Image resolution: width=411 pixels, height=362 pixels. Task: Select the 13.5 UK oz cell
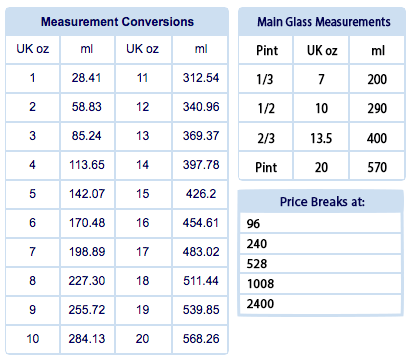[321, 138]
